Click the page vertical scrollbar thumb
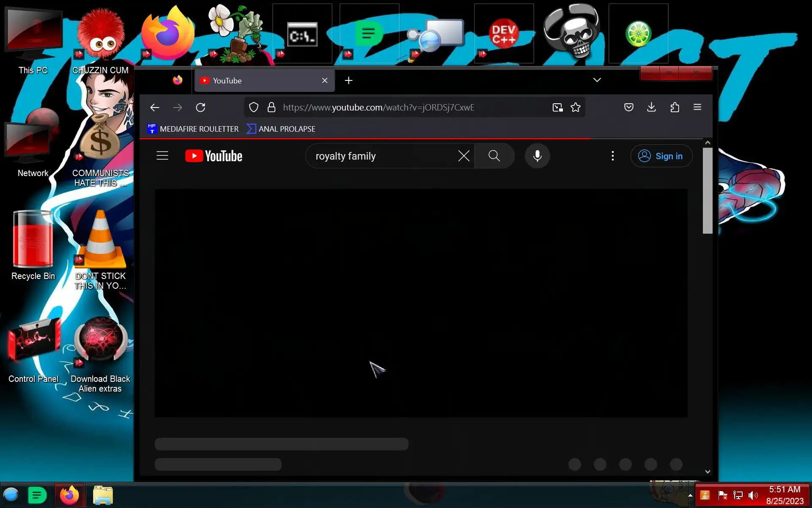 coord(708,190)
